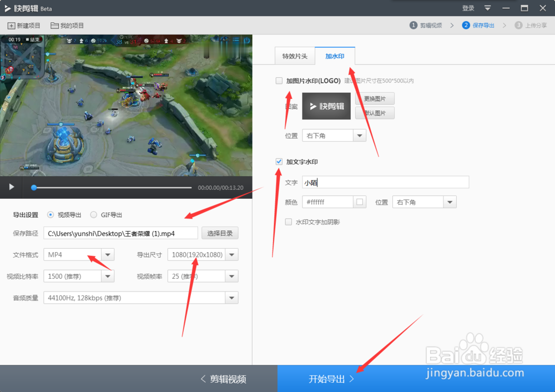Switch to the 特效片头 tab
The width and height of the screenshot is (555, 392).
(295, 56)
